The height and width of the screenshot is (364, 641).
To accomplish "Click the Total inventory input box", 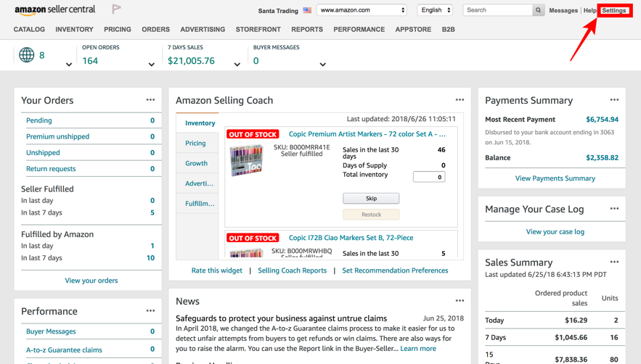I will pyautogui.click(x=429, y=177).
